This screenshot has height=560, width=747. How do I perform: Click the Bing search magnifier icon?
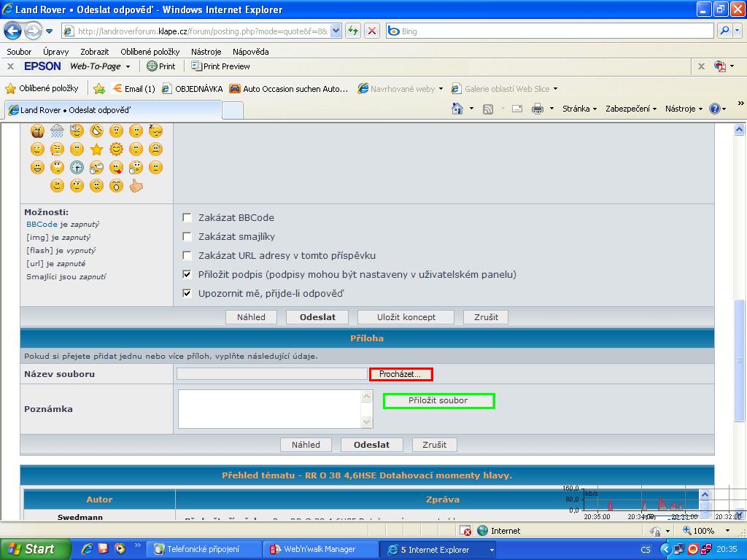pos(724,31)
